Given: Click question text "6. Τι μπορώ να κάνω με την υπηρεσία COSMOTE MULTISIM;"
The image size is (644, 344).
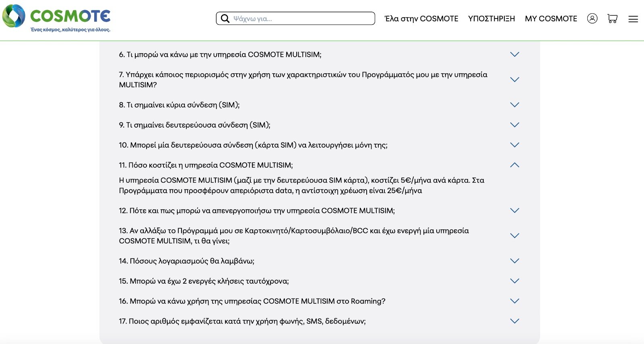Looking at the screenshot, I should (x=220, y=55).
